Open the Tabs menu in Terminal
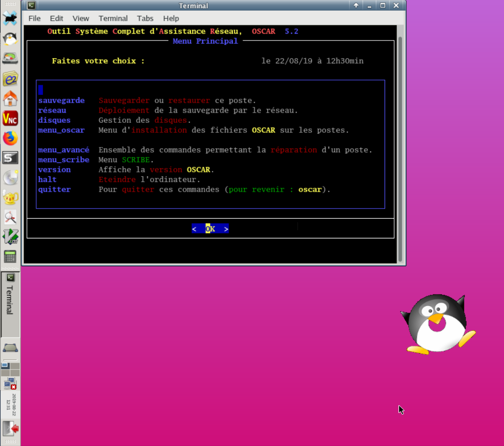Image resolution: width=504 pixels, height=446 pixels. (x=145, y=18)
